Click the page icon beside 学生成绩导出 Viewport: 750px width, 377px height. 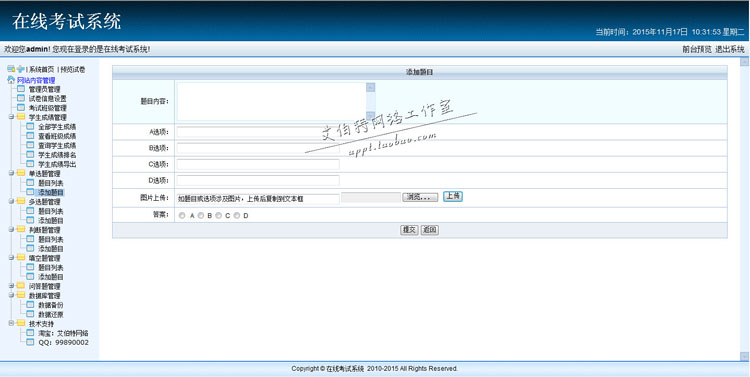pyautogui.click(x=30, y=164)
